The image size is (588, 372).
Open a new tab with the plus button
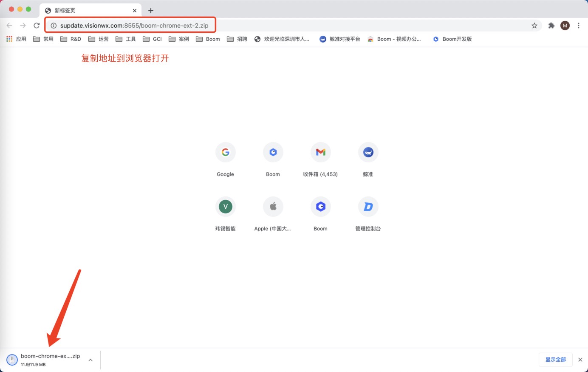[150, 10]
